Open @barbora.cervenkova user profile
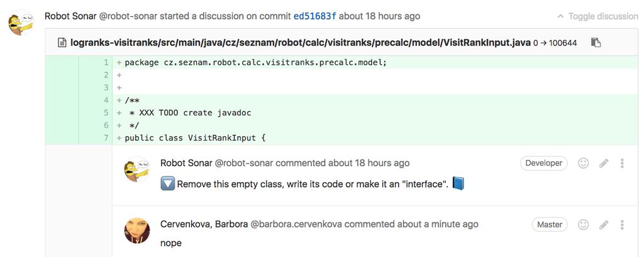The image size is (644, 257). click(x=297, y=224)
